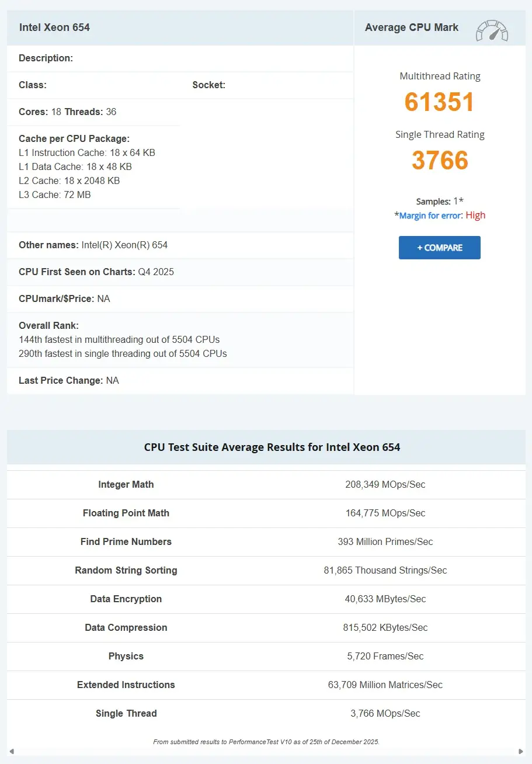Viewport: 532px width, 764px height.
Task: Click 290th fastest in single threading line
Action: (123, 354)
